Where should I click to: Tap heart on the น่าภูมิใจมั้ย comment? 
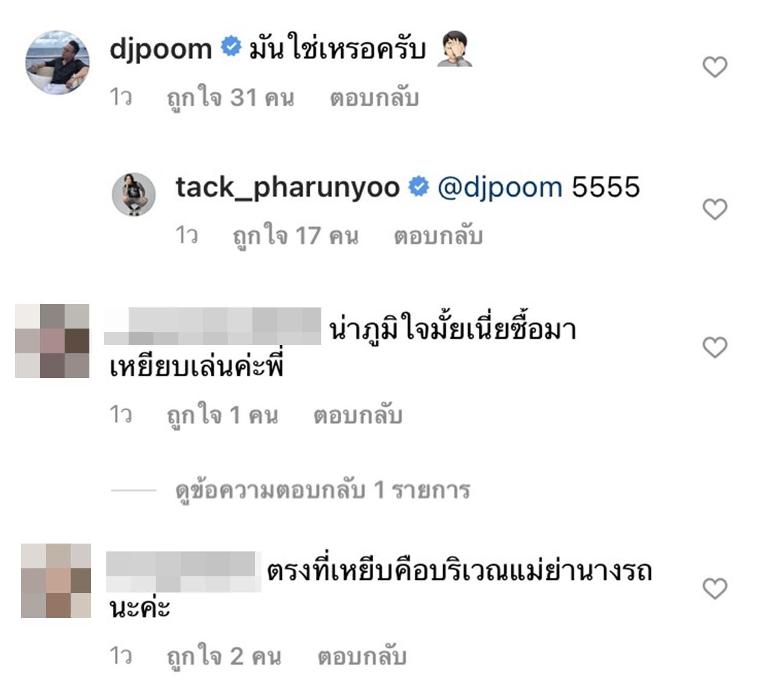715,347
